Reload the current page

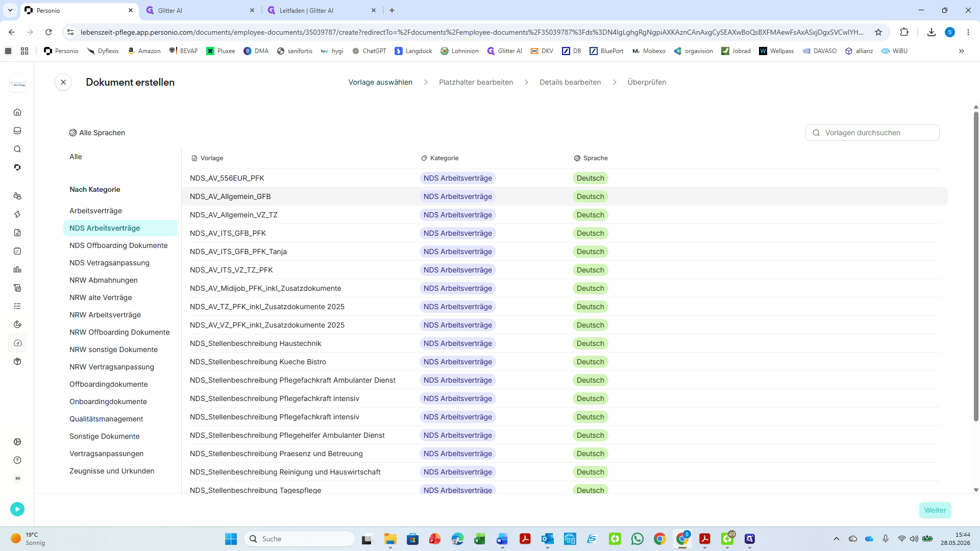coord(48,32)
